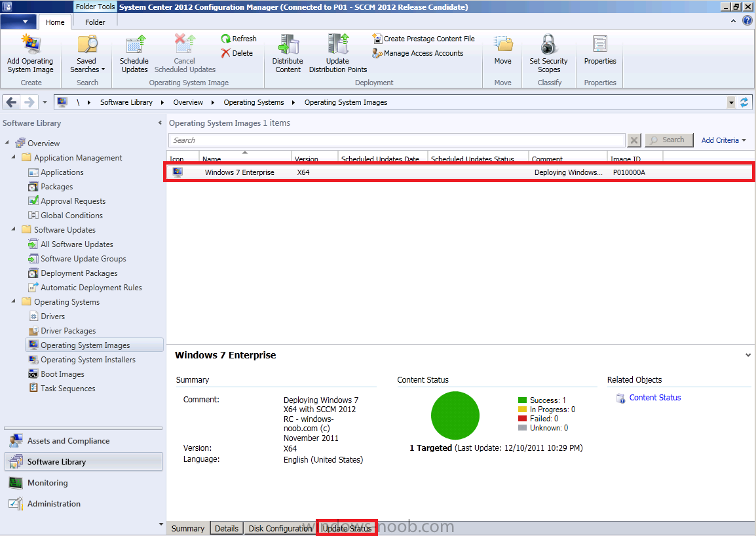
Task: Open the Administration workspace
Action: [83, 504]
